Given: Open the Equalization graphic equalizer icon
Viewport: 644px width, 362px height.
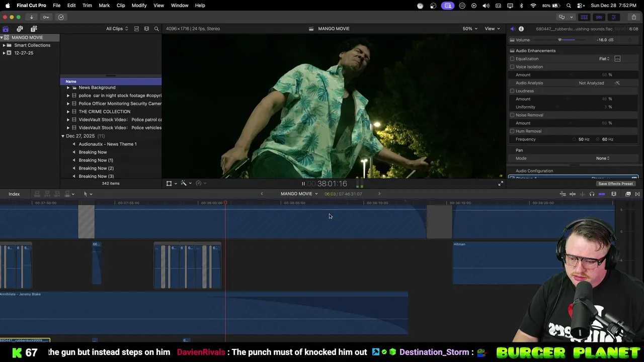Looking at the screenshot, I should coord(617,59).
